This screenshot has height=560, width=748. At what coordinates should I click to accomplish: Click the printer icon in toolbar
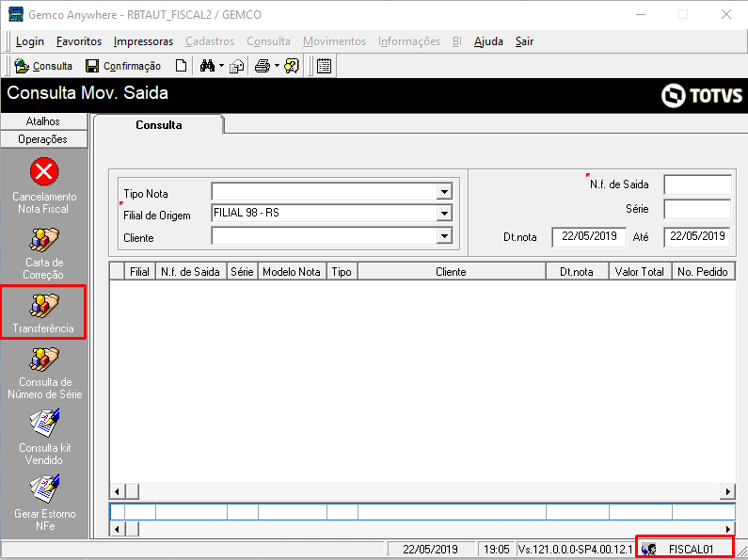[x=263, y=66]
